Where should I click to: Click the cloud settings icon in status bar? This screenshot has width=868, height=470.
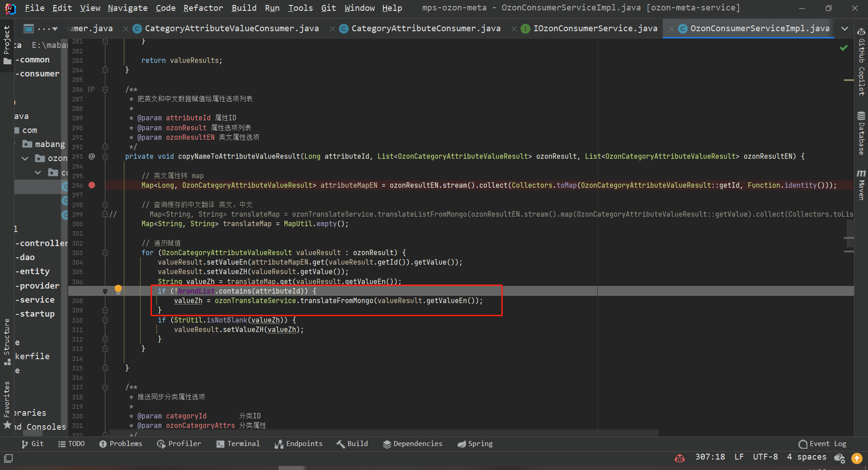840,458
